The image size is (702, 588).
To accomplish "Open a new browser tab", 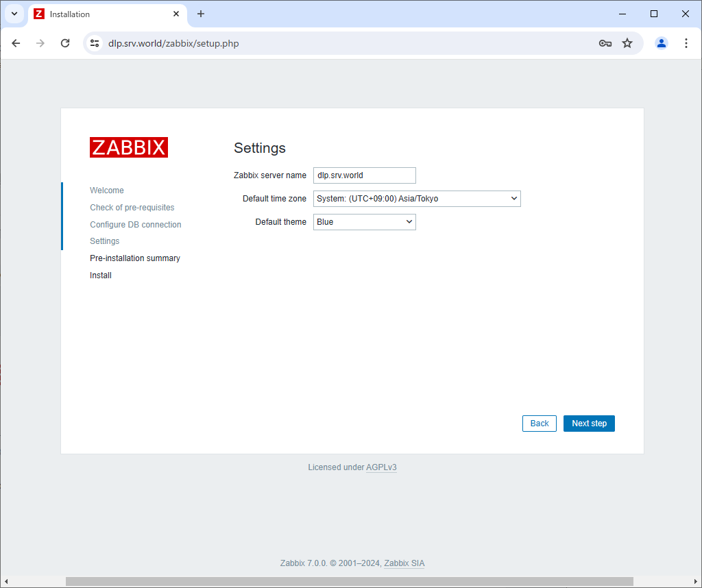I will [201, 14].
